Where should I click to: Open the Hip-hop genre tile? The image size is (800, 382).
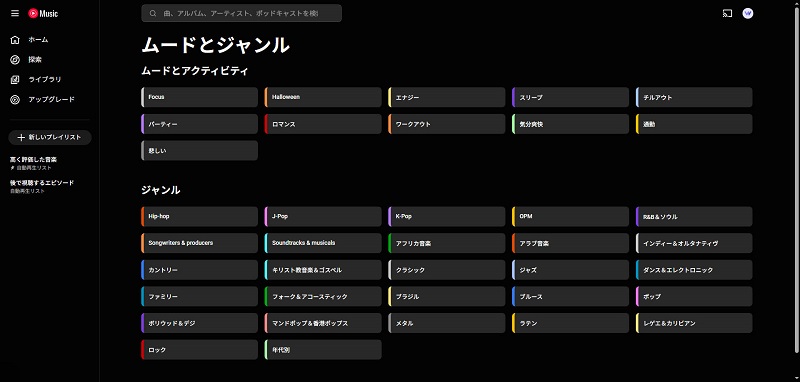199,216
